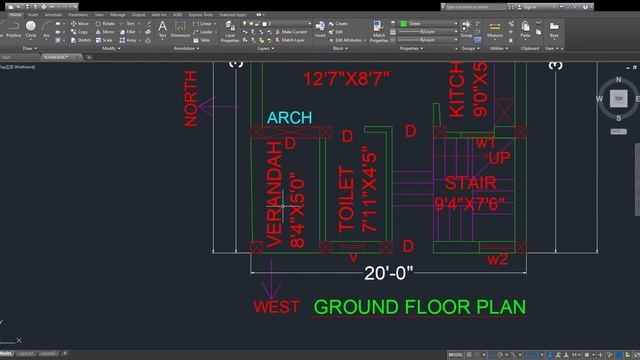
Task: Open the Insert block tool
Action: click(x=320, y=29)
